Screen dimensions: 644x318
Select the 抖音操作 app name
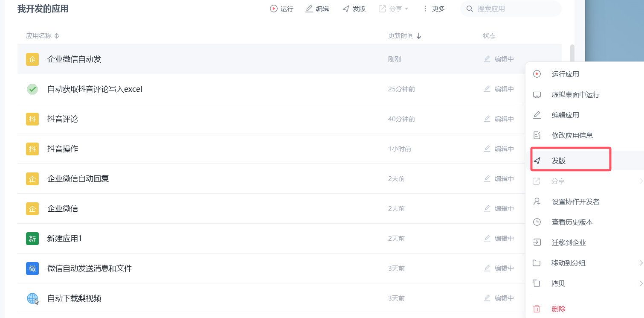coord(63,149)
